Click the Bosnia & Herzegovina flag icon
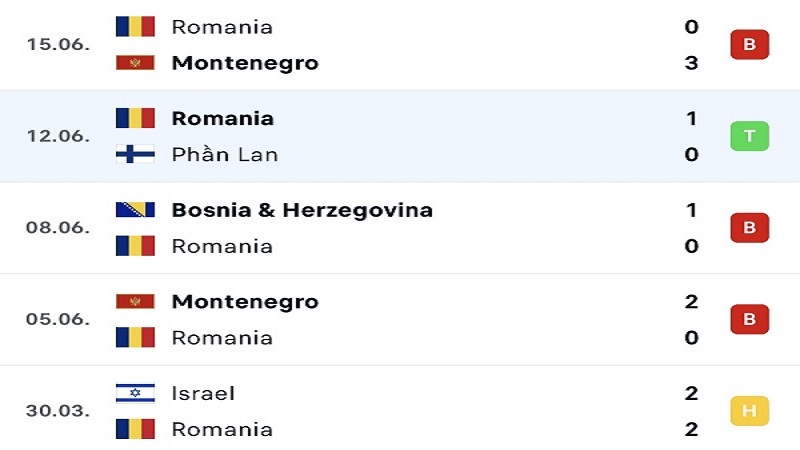The height and width of the screenshot is (450, 800). click(x=135, y=210)
